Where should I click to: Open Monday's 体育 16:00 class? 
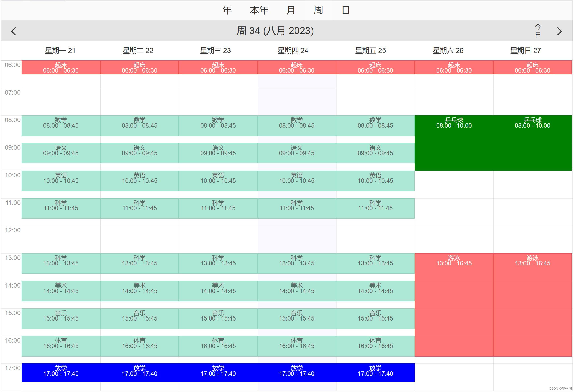(x=61, y=346)
